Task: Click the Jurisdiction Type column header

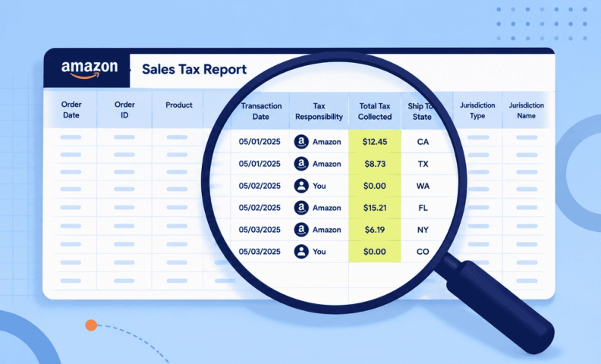Action: [477, 111]
